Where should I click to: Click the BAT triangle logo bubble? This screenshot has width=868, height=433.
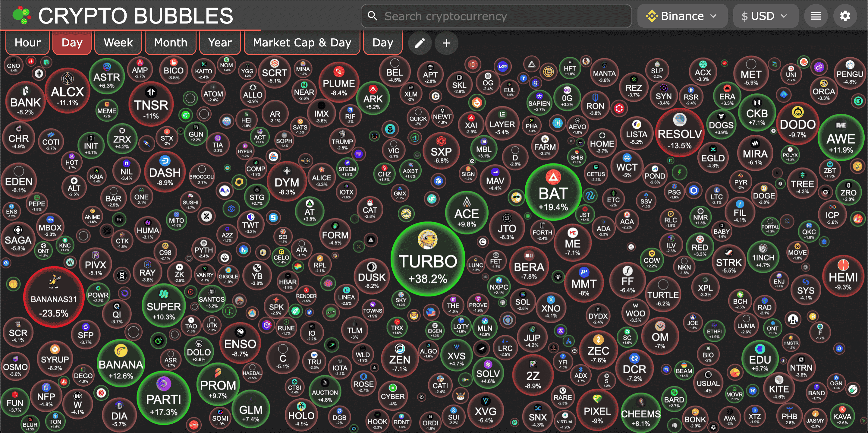tap(553, 177)
